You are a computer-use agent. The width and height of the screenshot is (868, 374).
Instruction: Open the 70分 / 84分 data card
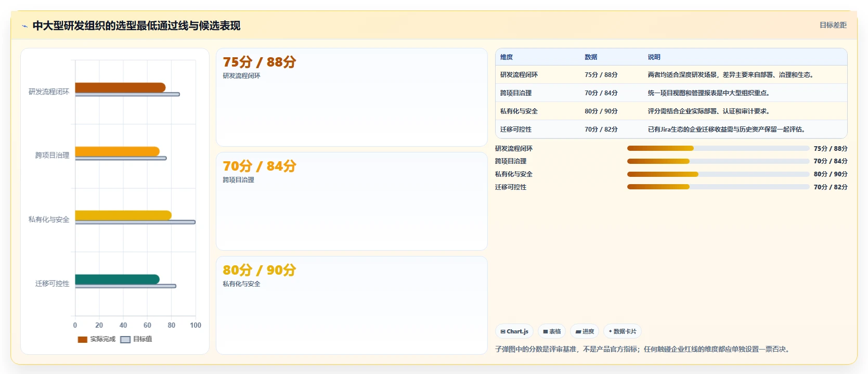pos(352,201)
